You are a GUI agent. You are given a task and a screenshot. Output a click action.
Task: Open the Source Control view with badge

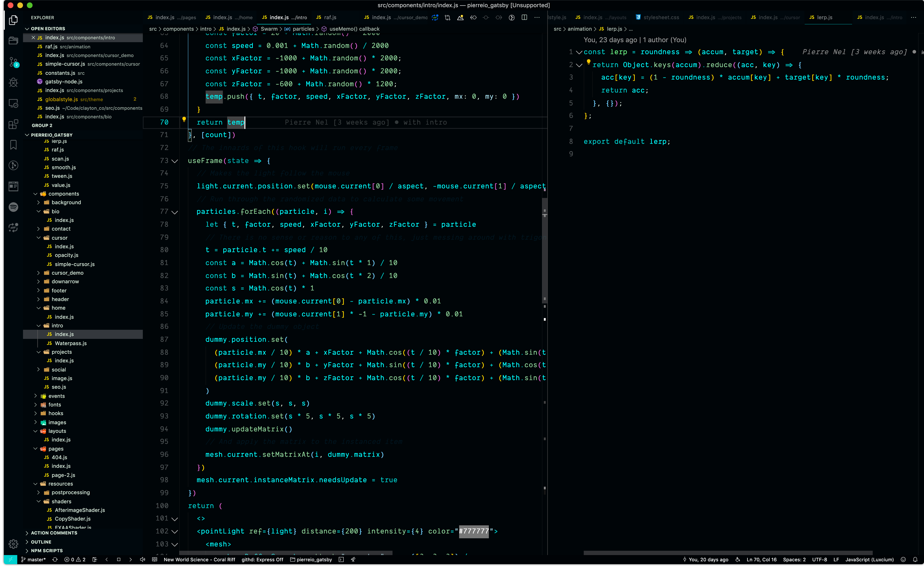coord(13,62)
